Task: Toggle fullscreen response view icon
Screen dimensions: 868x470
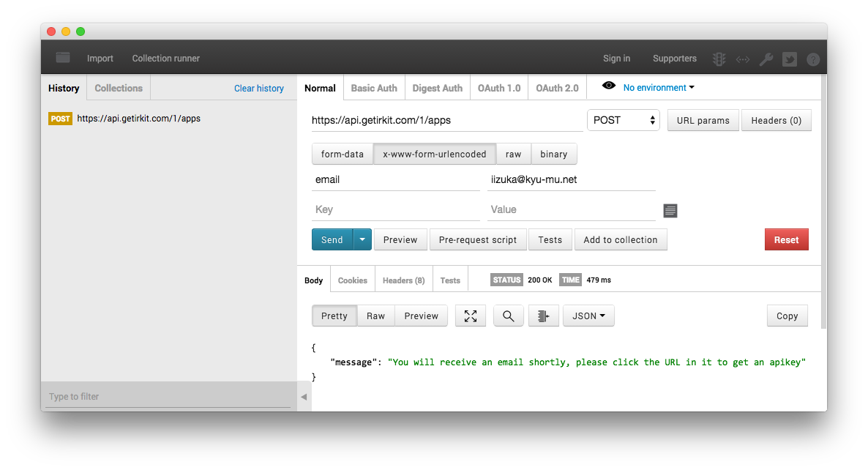Action: pyautogui.click(x=471, y=316)
